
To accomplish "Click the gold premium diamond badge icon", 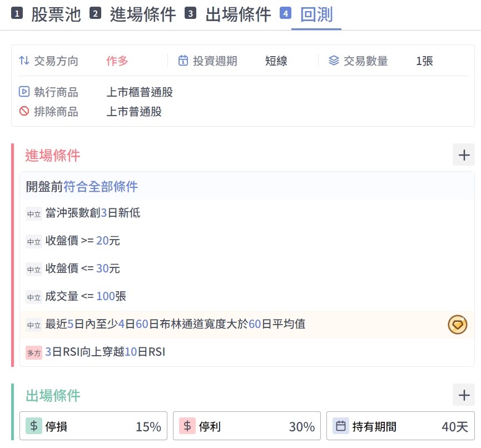I will (457, 325).
